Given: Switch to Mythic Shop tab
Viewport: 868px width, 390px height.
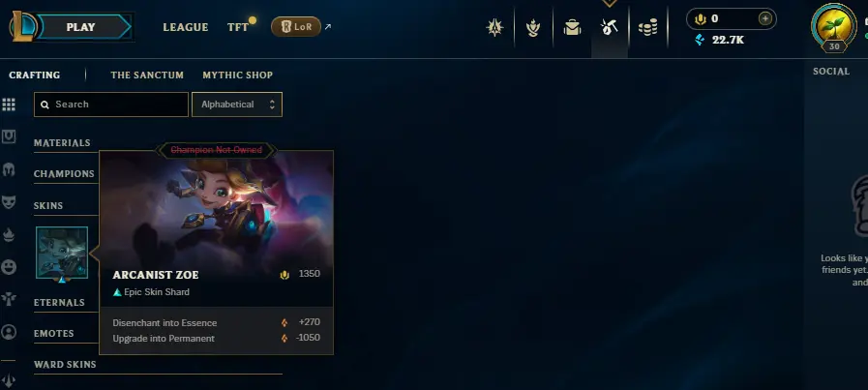Looking at the screenshot, I should click(x=237, y=75).
